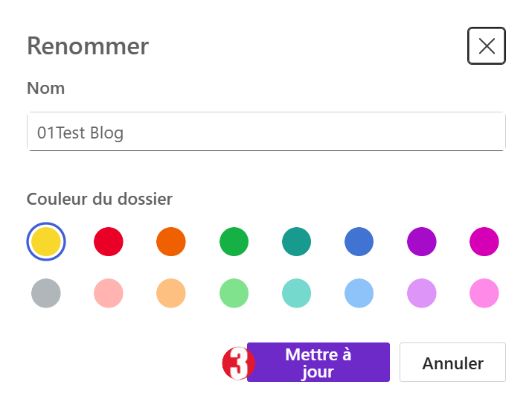Screen dimensions: 532x408
Task: Cancel with the Annuler button
Action: tap(452, 362)
